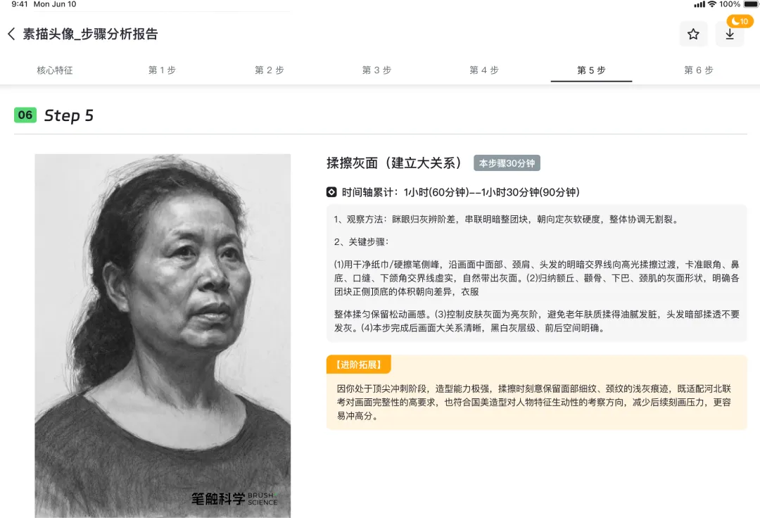Viewport: 760px width, 532px height.
Task: Tap the 【进阶拓展】 label
Action: (x=359, y=365)
